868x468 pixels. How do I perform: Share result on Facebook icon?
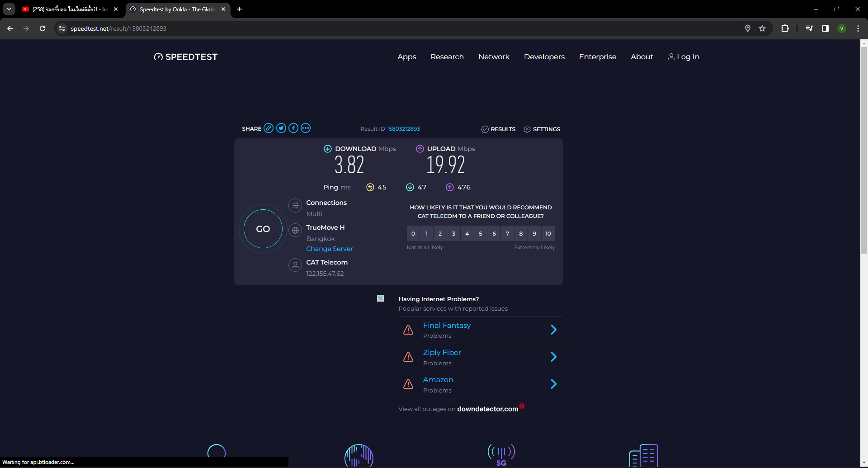(x=293, y=128)
